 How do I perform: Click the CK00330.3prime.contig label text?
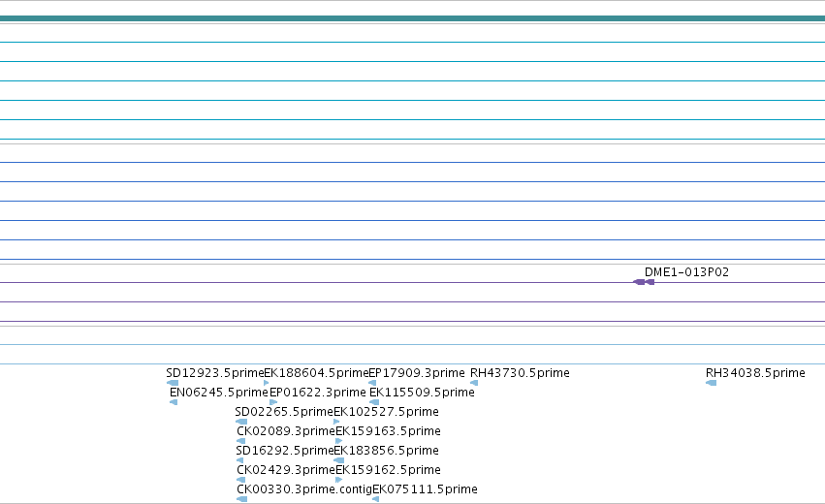click(304, 489)
